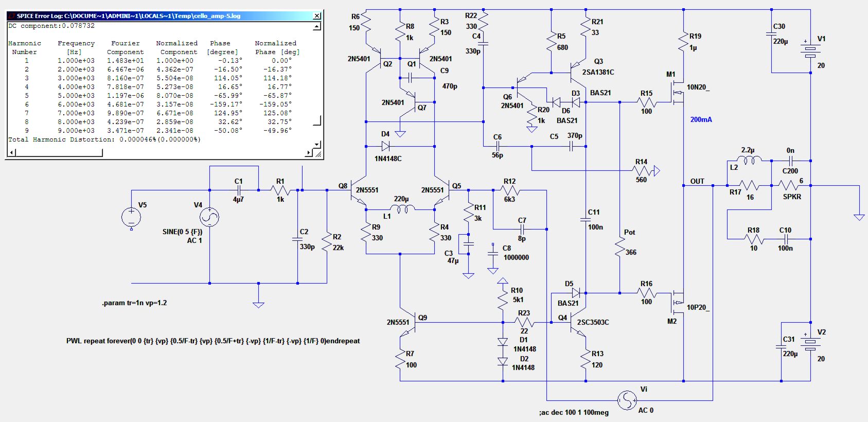Click the OUT net label

[x=697, y=181]
